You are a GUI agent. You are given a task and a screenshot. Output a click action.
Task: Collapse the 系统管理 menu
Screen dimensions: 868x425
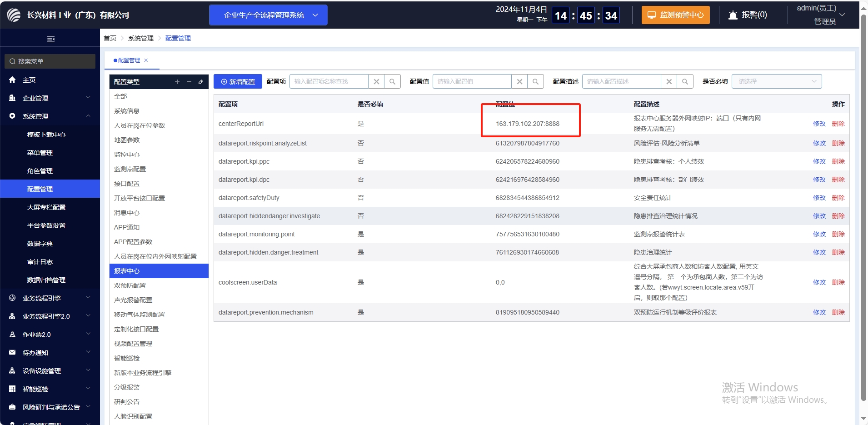(50, 116)
